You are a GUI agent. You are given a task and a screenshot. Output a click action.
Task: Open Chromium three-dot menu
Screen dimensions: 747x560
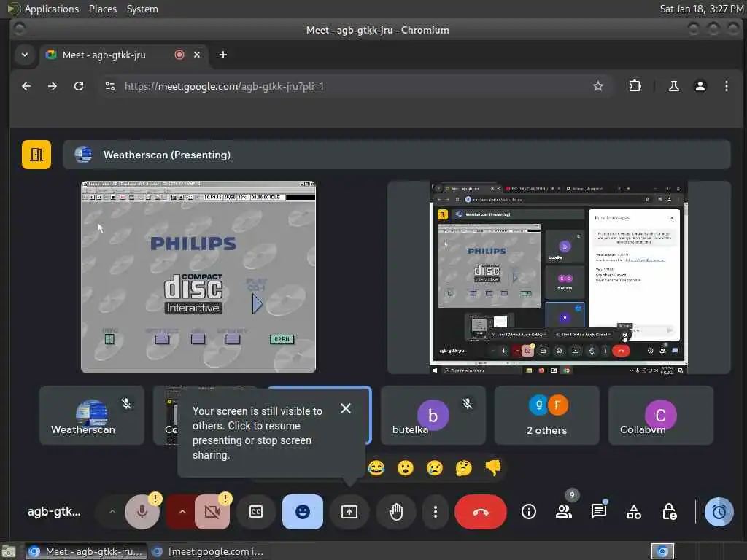click(726, 86)
